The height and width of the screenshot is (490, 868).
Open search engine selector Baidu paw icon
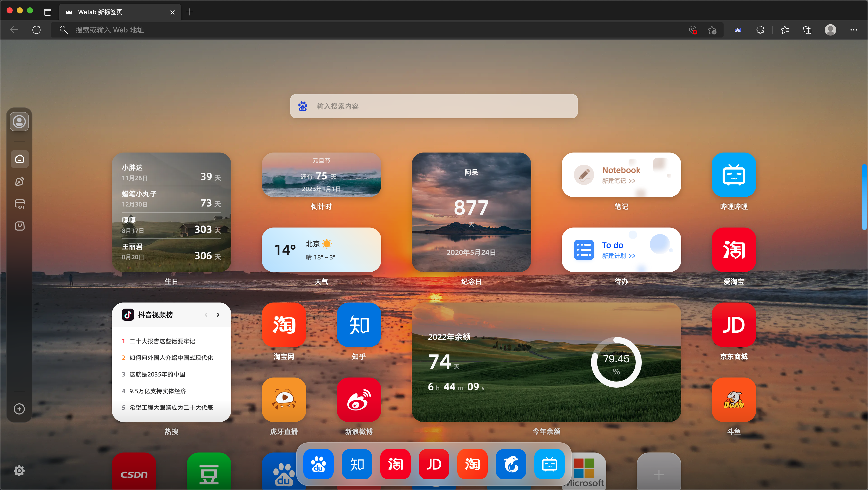(303, 106)
